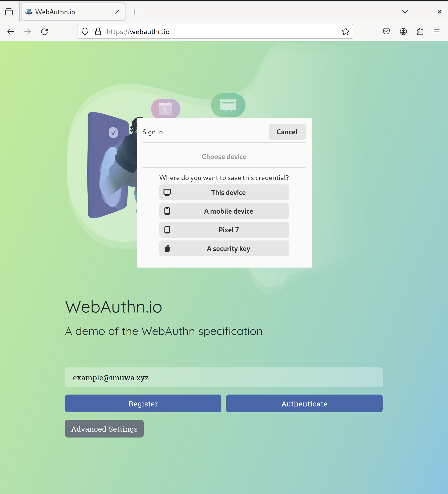The height and width of the screenshot is (494, 448).
Task: Open the Pocket save icon
Action: pyautogui.click(x=386, y=31)
